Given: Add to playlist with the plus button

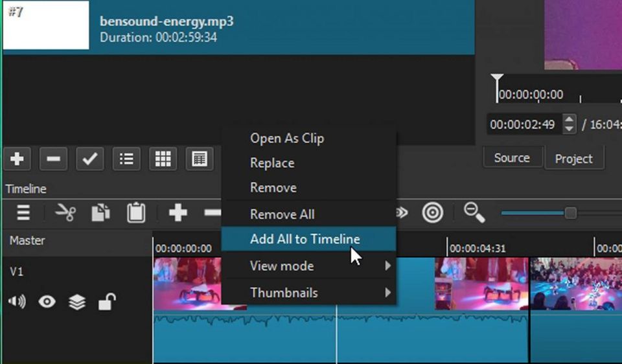Looking at the screenshot, I should coord(17,159).
